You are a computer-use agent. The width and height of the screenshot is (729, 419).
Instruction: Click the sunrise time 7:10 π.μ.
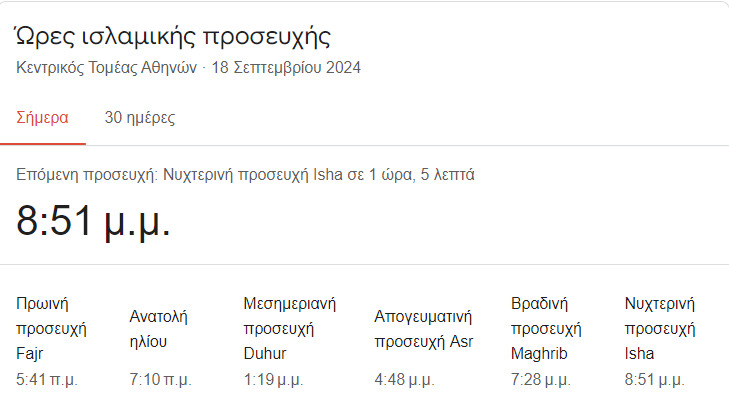coord(160,380)
